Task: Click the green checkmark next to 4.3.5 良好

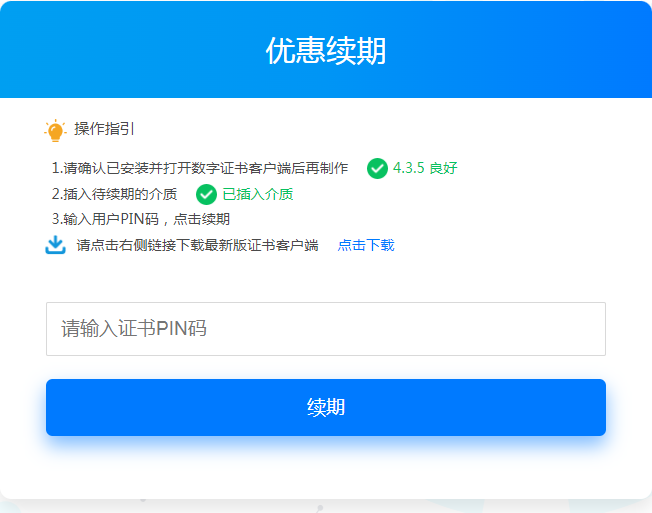Action: pos(377,169)
